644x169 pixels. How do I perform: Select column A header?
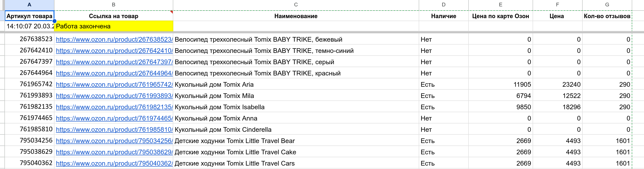pyautogui.click(x=29, y=5)
